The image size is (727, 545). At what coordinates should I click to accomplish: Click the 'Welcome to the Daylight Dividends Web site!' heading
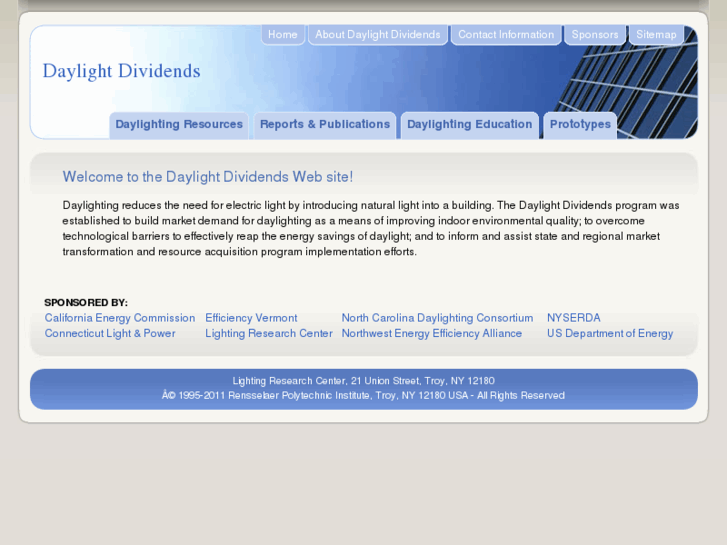(208, 177)
